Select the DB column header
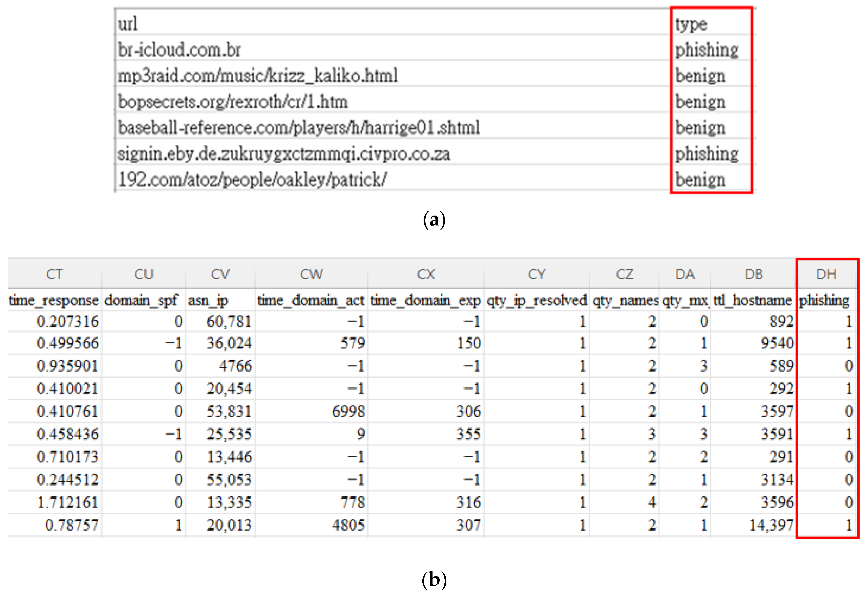Viewport: 868px width, 598px height. 753,275
